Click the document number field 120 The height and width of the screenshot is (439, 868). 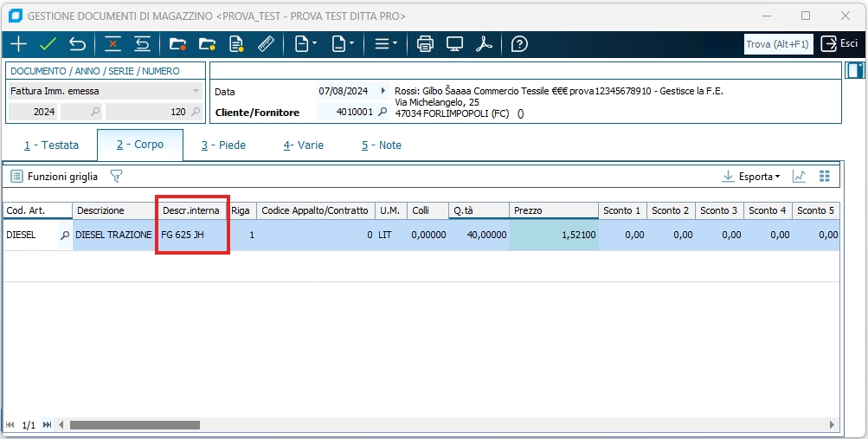tap(147, 112)
